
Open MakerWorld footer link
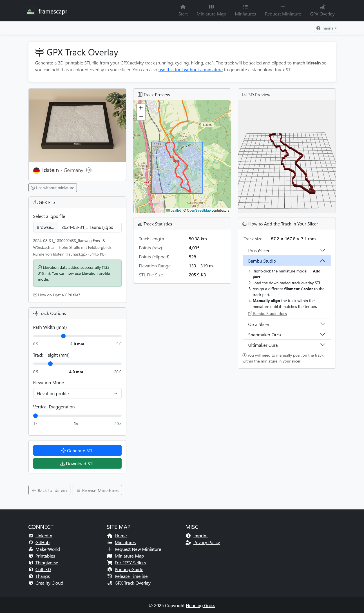tap(48, 549)
